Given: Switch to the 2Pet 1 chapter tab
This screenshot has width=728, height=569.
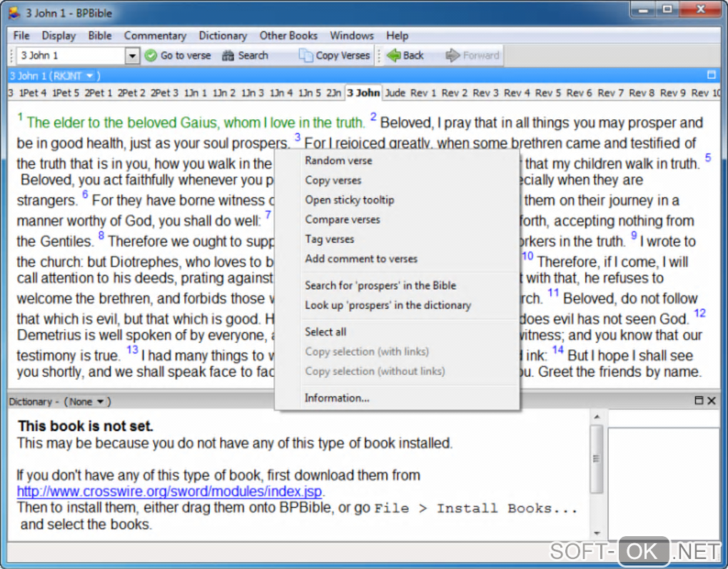Looking at the screenshot, I should click(98, 93).
